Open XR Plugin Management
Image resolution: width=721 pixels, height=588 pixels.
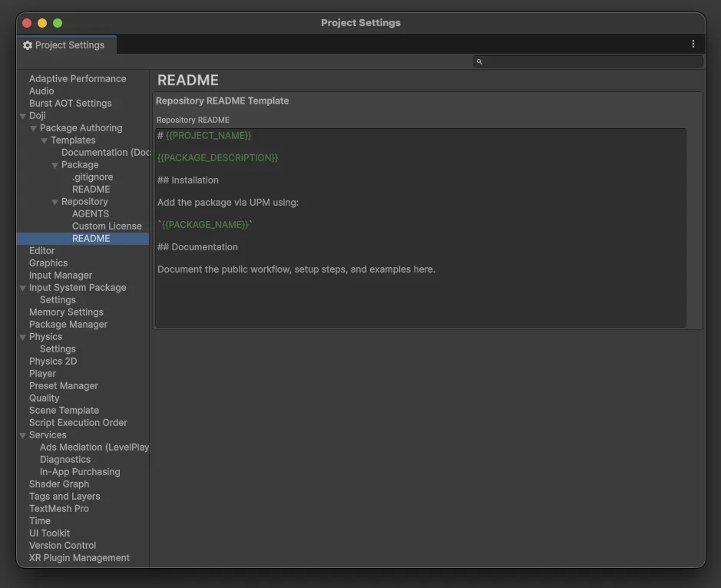point(79,557)
